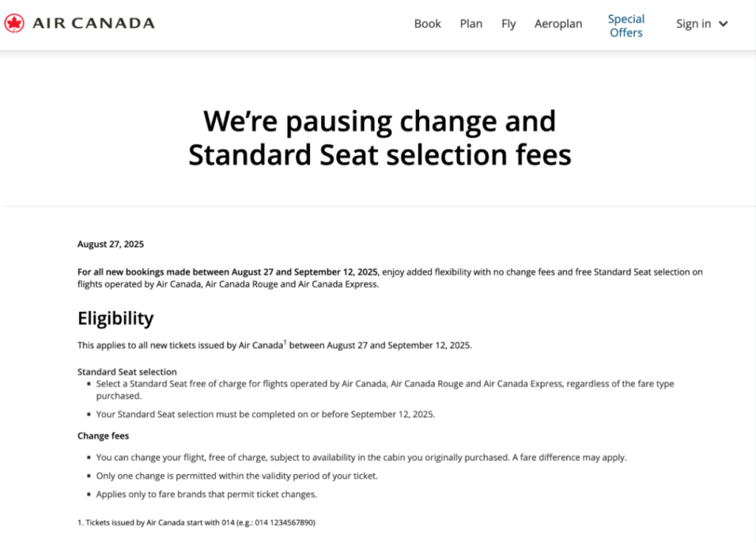Expand the Sign in chevron arrow
Image resolution: width=756 pixels, height=543 pixels.
tap(724, 24)
